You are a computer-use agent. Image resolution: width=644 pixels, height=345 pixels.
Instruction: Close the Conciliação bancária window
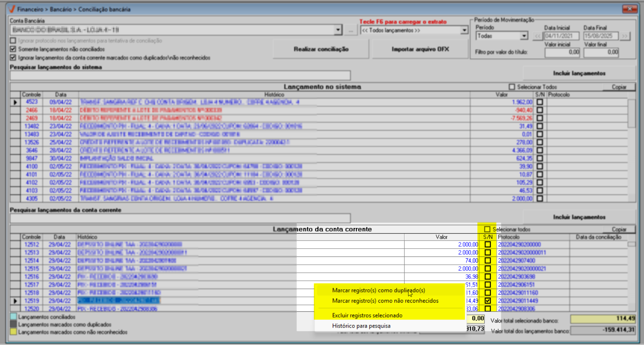[x=630, y=9]
